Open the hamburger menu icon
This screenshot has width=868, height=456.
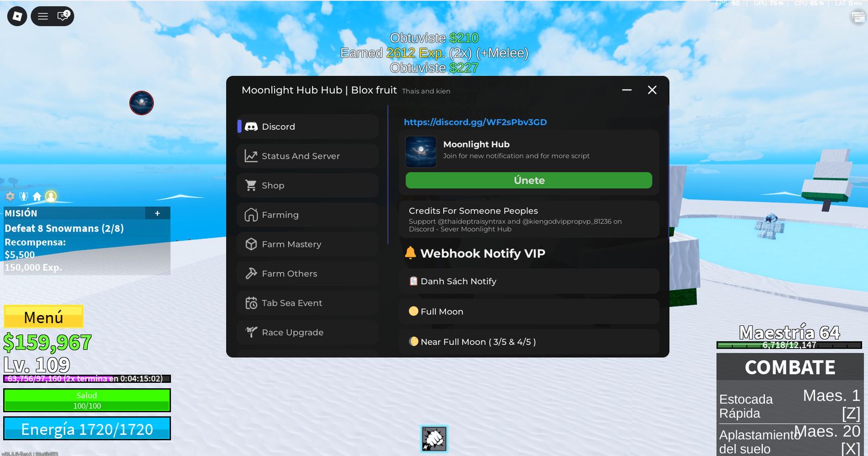click(43, 16)
